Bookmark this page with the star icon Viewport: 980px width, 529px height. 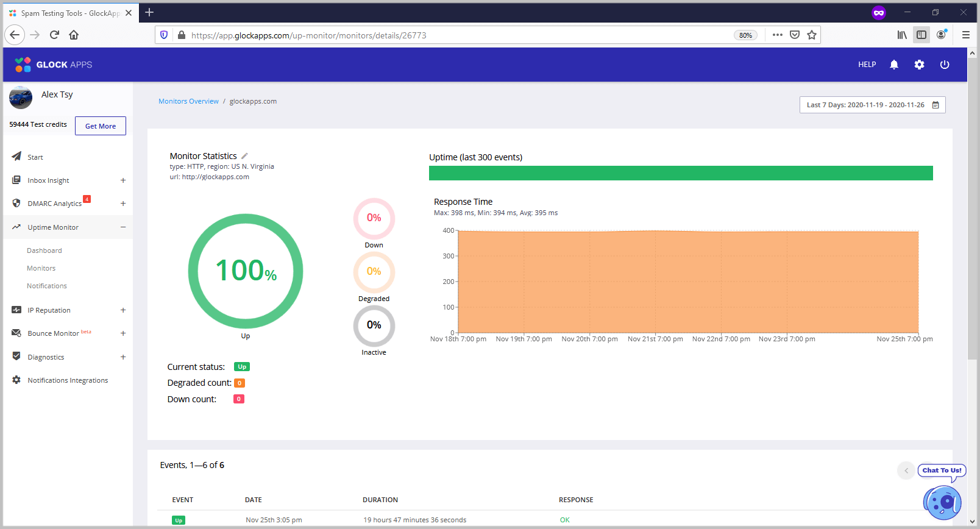coord(812,35)
